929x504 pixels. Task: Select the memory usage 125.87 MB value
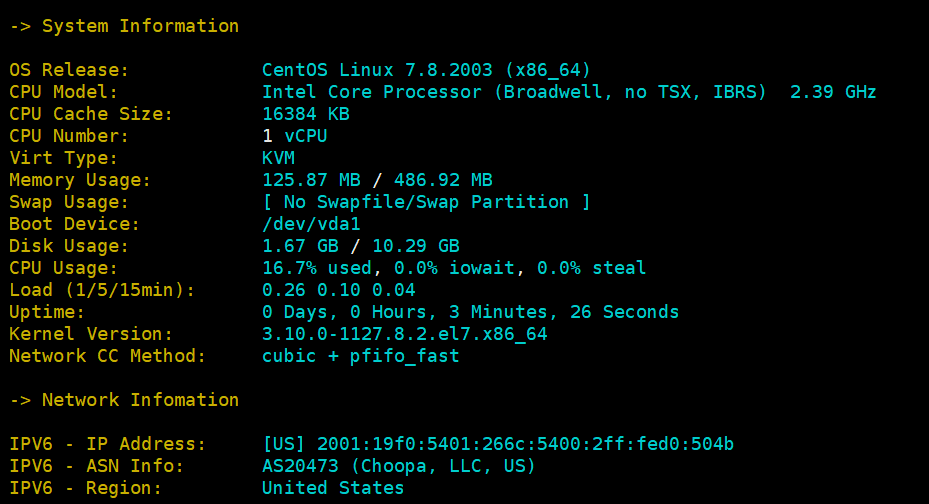tap(311, 179)
